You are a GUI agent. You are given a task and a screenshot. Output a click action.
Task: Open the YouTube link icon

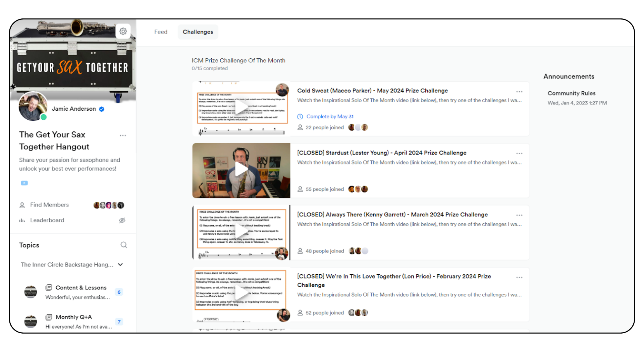pyautogui.click(x=24, y=183)
